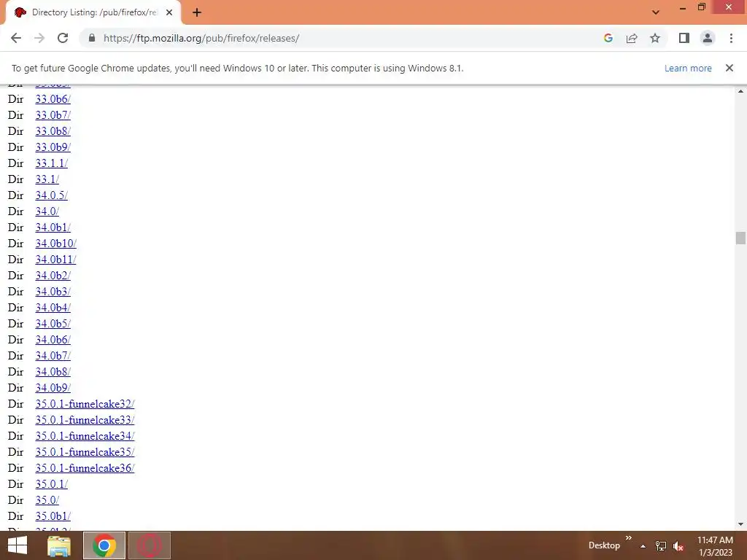747x560 pixels.
Task: Reload the directory listing page
Action: 63,38
